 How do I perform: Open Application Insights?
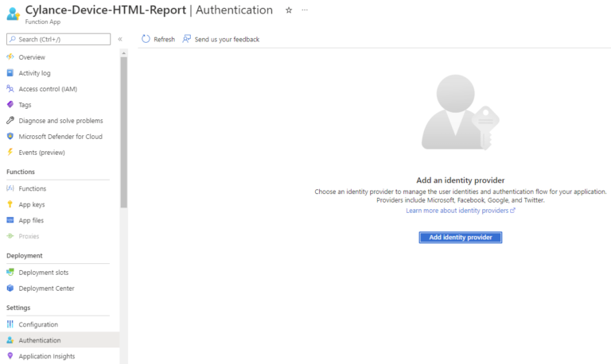pos(47,356)
